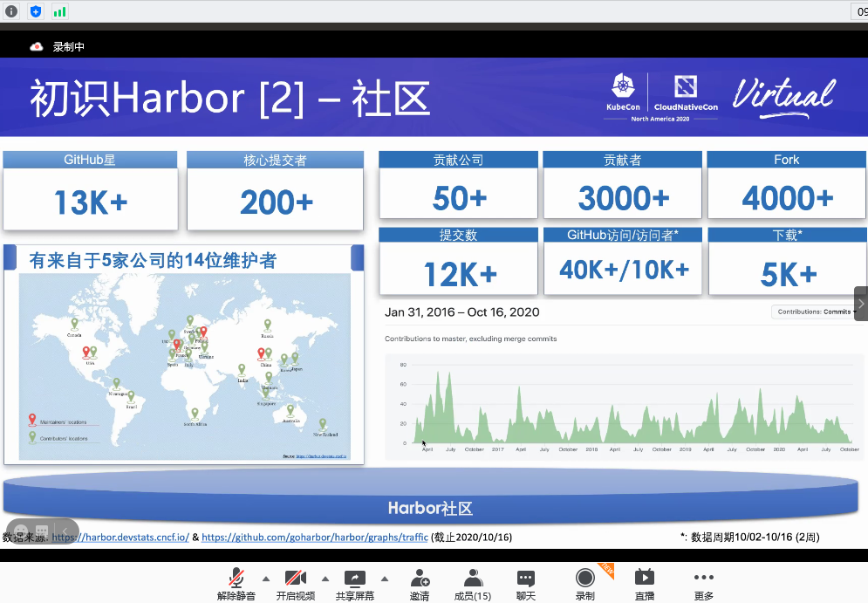The width and height of the screenshot is (868, 603).
Task: Click the green Australia pin on the map
Action: tap(290, 410)
